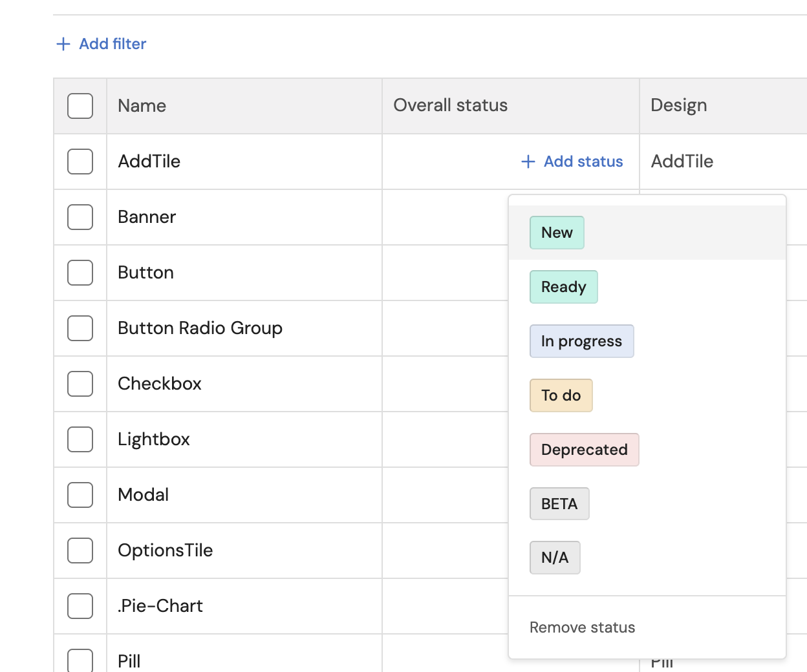Choose the BETA status option
Screen dimensions: 807x672
559,504
